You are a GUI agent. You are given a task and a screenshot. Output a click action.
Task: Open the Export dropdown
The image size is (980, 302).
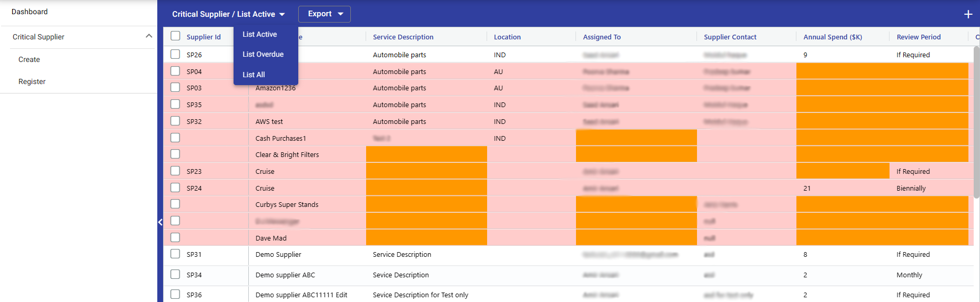pyautogui.click(x=324, y=14)
